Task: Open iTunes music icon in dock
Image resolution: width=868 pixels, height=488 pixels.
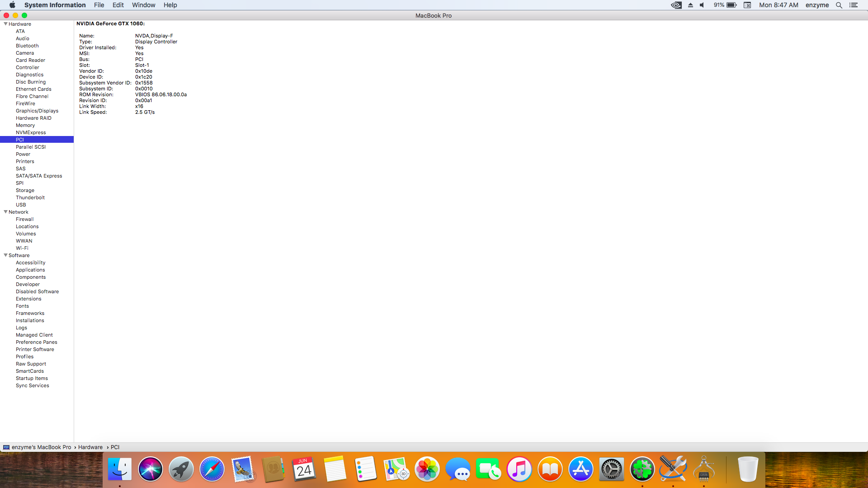Action: point(519,469)
